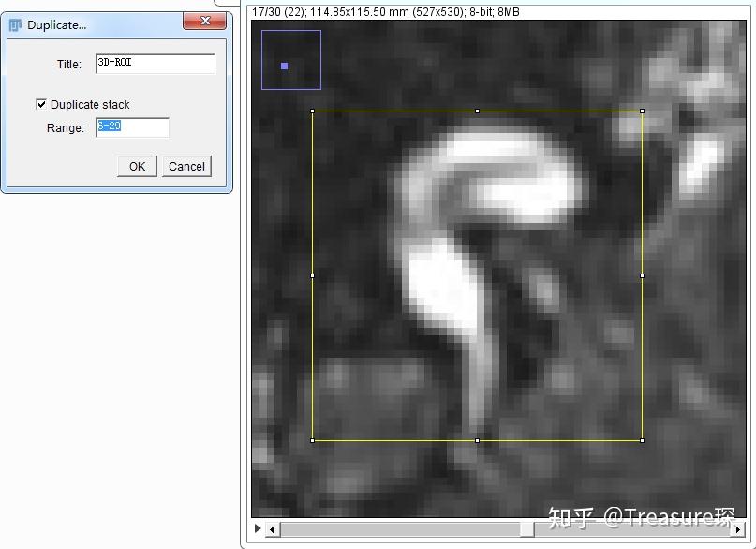The width and height of the screenshot is (756, 549).
Task: Click the Duplicate dialog title bar icon
Action: click(x=13, y=24)
